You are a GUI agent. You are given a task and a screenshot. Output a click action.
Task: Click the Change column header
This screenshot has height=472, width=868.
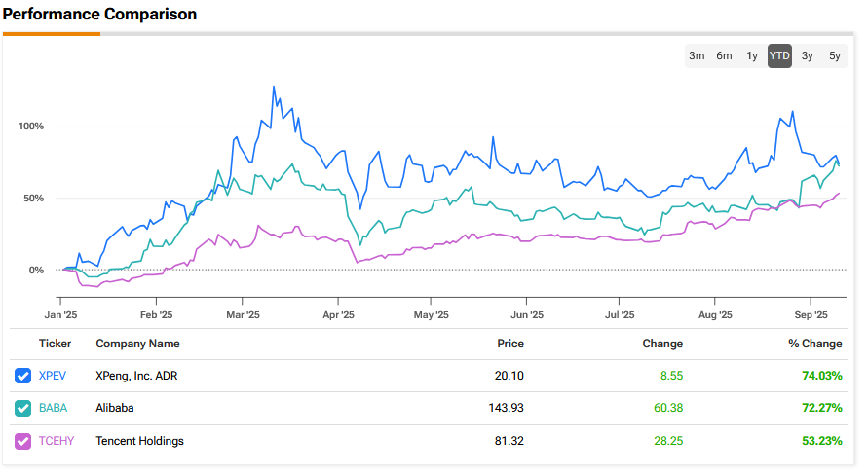click(x=662, y=344)
